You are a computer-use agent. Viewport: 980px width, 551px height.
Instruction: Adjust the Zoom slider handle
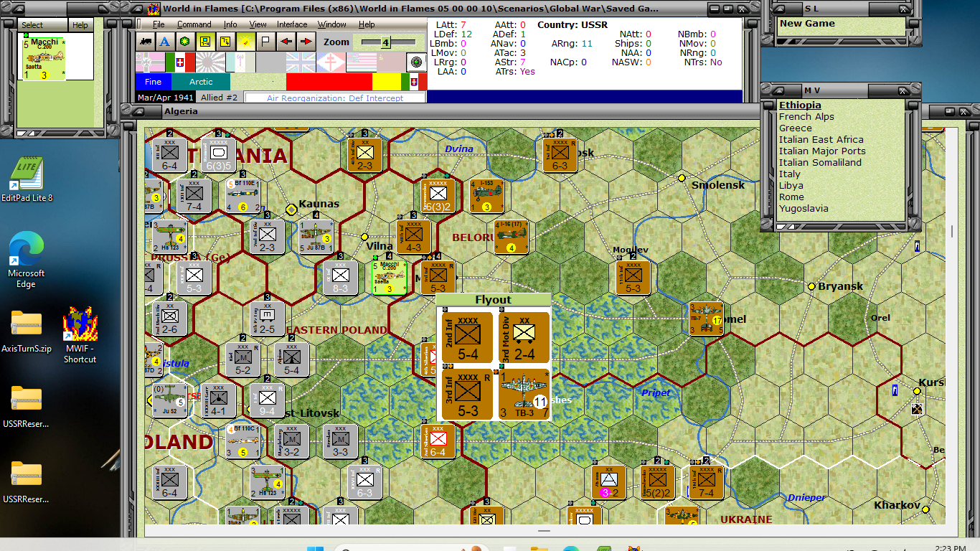385,42
